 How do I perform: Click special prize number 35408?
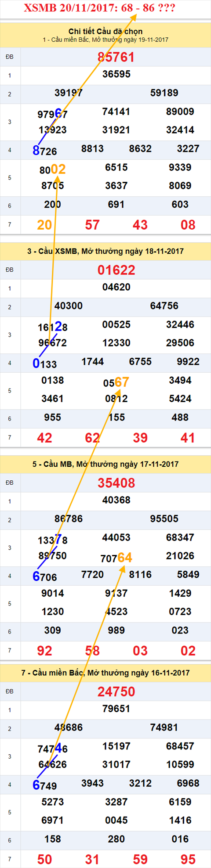coord(116,483)
